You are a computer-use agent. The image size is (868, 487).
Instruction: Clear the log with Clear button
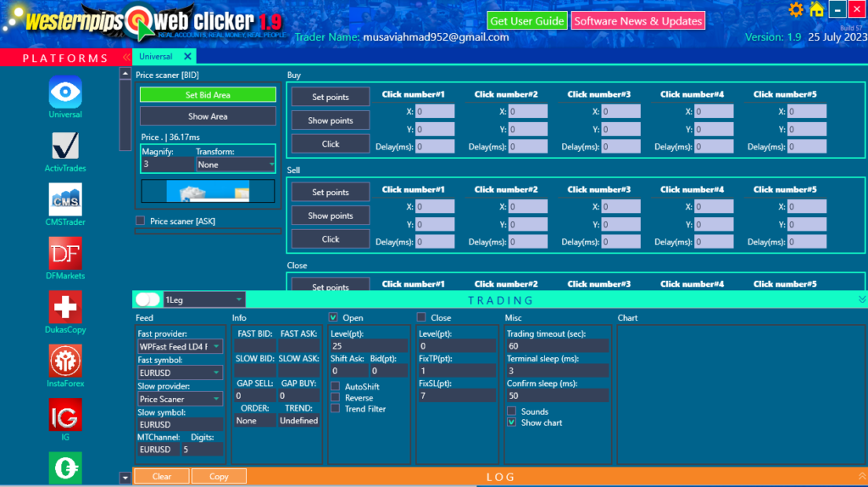click(162, 476)
